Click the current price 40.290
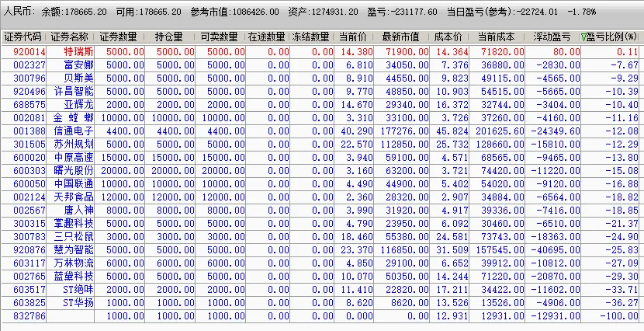644x331 pixels. click(x=357, y=131)
